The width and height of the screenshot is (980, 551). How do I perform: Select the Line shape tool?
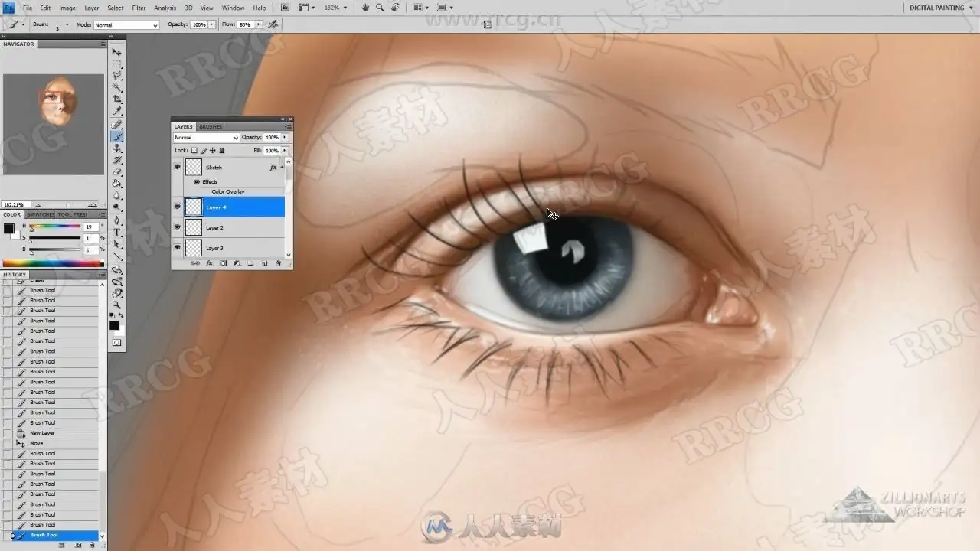tap(117, 256)
